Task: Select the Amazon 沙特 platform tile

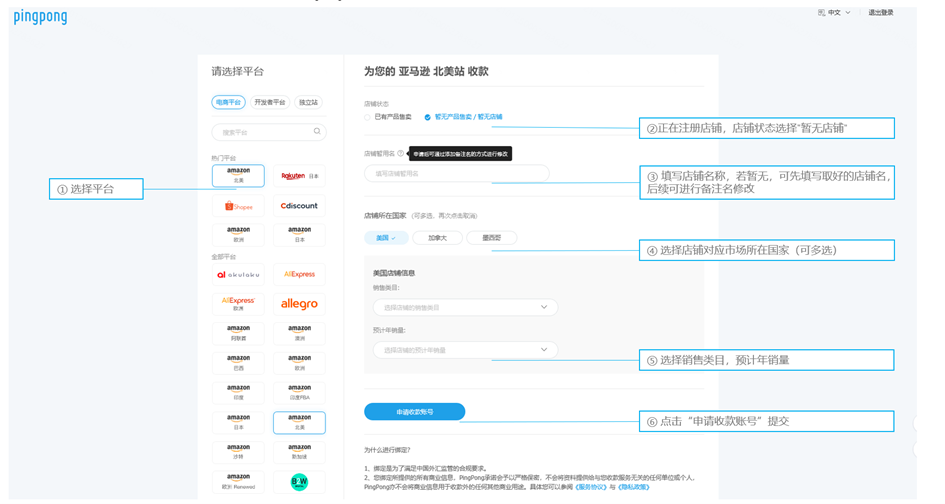Action: [238, 452]
